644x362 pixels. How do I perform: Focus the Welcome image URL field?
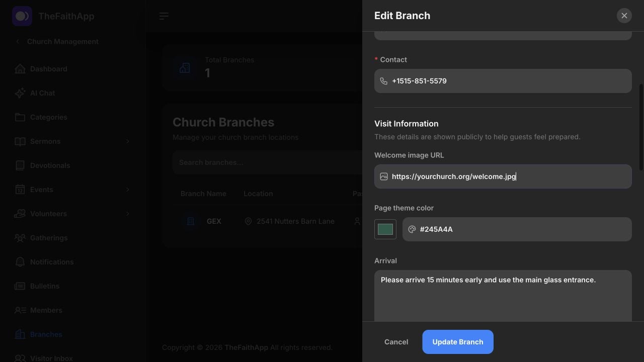click(x=503, y=176)
